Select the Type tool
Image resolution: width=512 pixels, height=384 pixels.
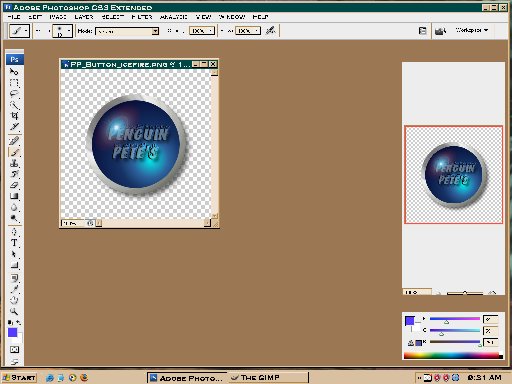[x=14, y=243]
